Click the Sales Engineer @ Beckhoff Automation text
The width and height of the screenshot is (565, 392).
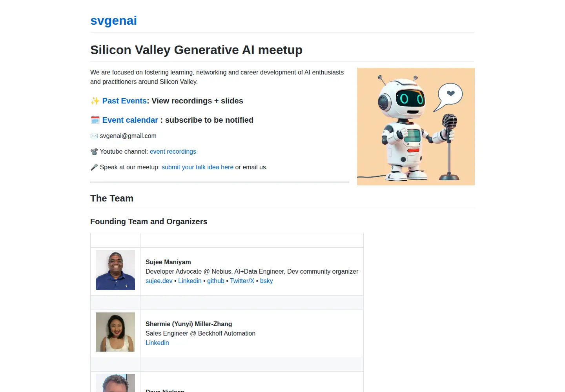point(200,333)
